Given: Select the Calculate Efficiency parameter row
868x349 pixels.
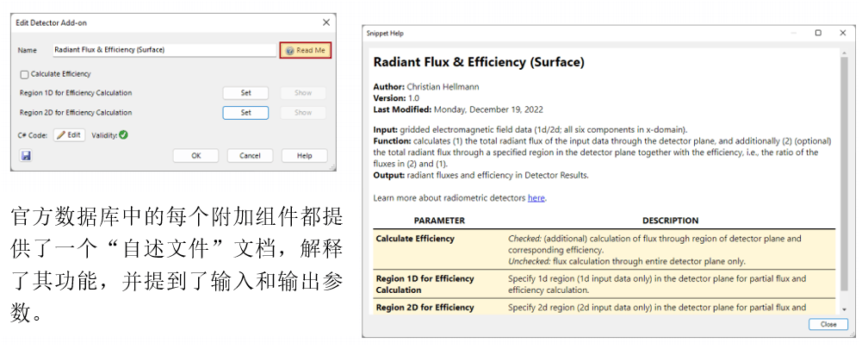Looking at the screenshot, I should pyautogui.click(x=603, y=249).
